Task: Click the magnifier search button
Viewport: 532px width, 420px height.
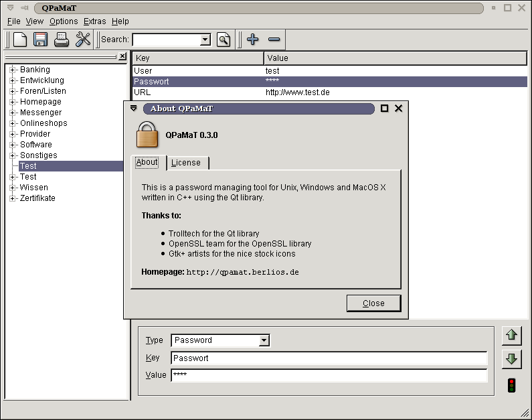Action: coord(224,40)
